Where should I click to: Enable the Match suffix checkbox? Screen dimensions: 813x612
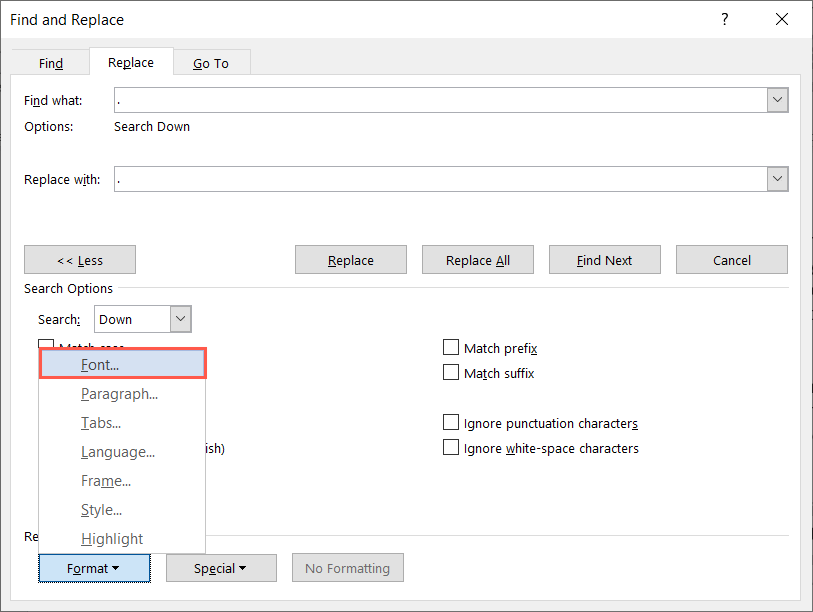pos(451,372)
